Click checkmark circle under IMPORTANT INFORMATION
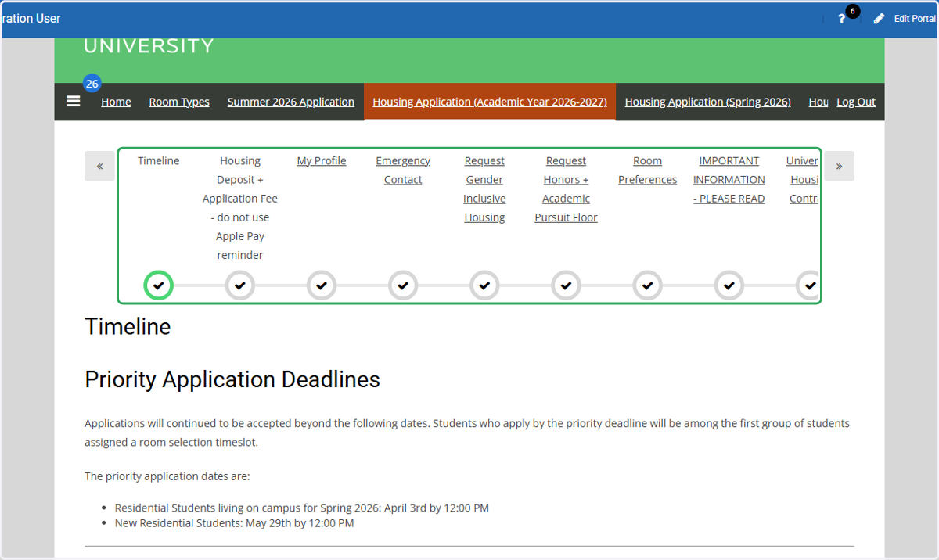The height and width of the screenshot is (560, 939). click(729, 285)
